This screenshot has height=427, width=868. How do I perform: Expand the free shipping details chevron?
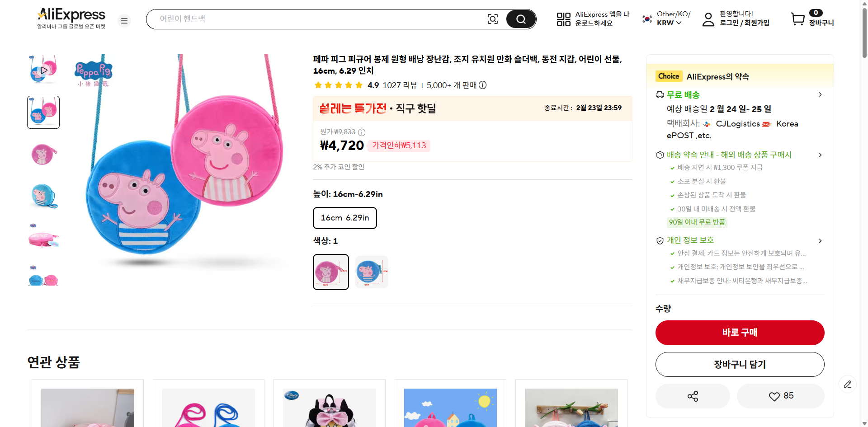click(820, 95)
